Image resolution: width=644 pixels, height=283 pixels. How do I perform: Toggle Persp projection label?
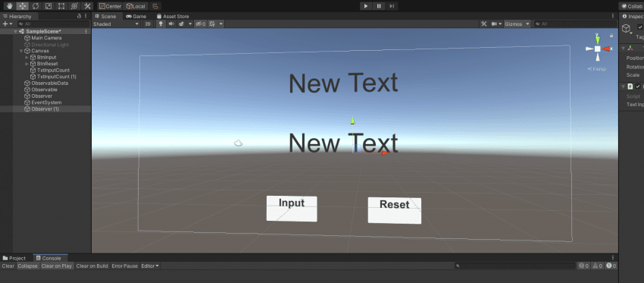(x=597, y=69)
